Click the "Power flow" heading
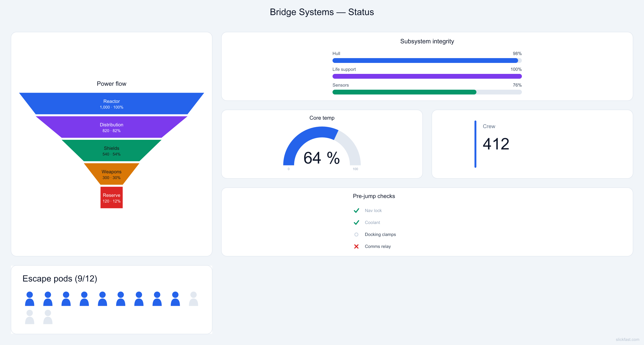 112,84
